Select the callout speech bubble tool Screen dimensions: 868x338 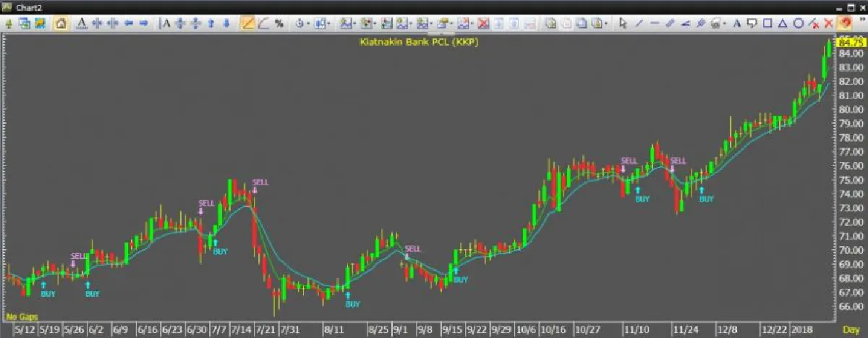pyautogui.click(x=753, y=23)
